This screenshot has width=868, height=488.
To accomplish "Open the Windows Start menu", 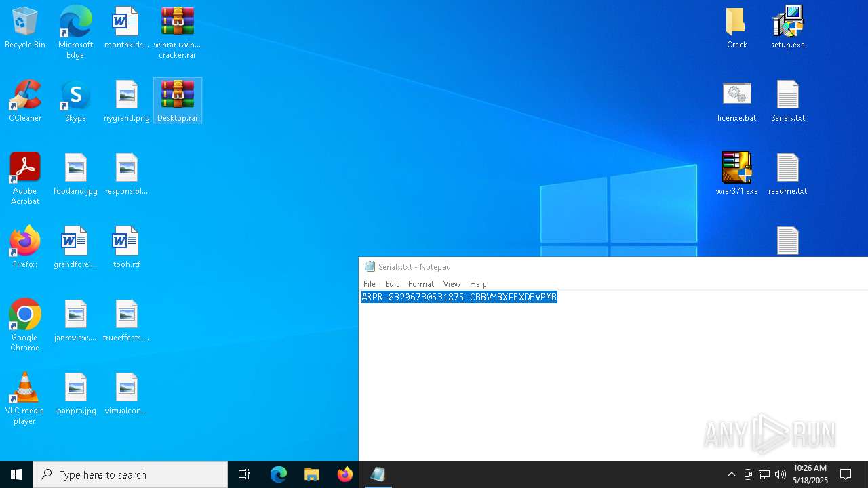I will pos(16,474).
